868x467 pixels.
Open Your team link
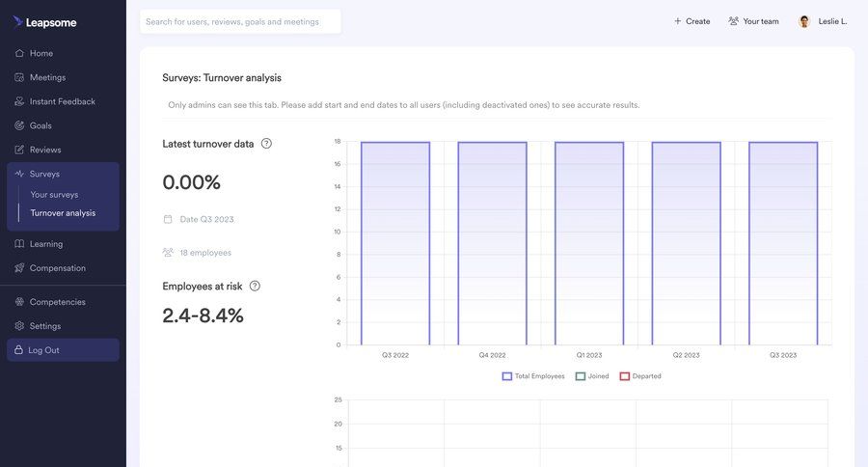click(753, 21)
